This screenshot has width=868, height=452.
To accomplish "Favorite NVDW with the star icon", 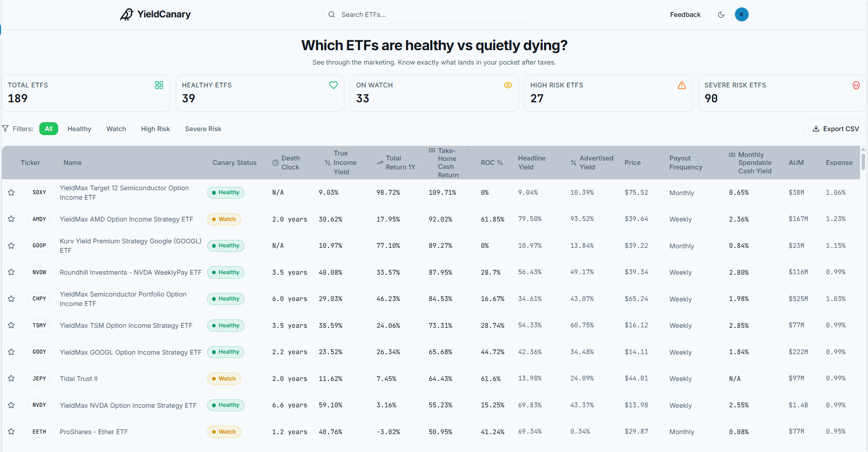I will coord(11,272).
